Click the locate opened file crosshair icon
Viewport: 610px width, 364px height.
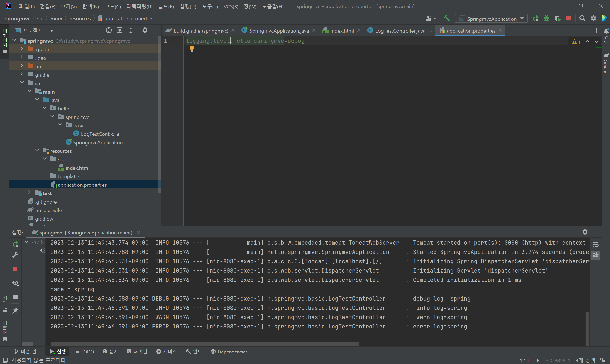tap(109, 30)
